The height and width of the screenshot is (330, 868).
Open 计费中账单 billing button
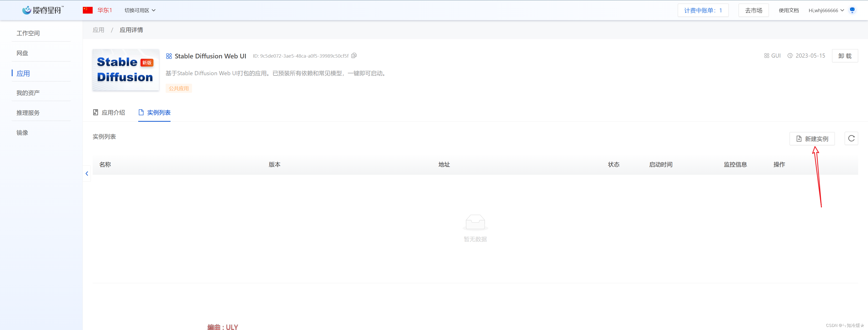tap(703, 10)
